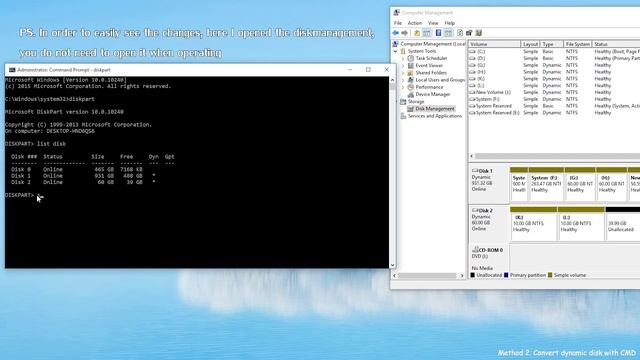Image resolution: width=640 pixels, height=360 pixels.
Task: Expand the Task Scheduler node
Action: (403, 58)
